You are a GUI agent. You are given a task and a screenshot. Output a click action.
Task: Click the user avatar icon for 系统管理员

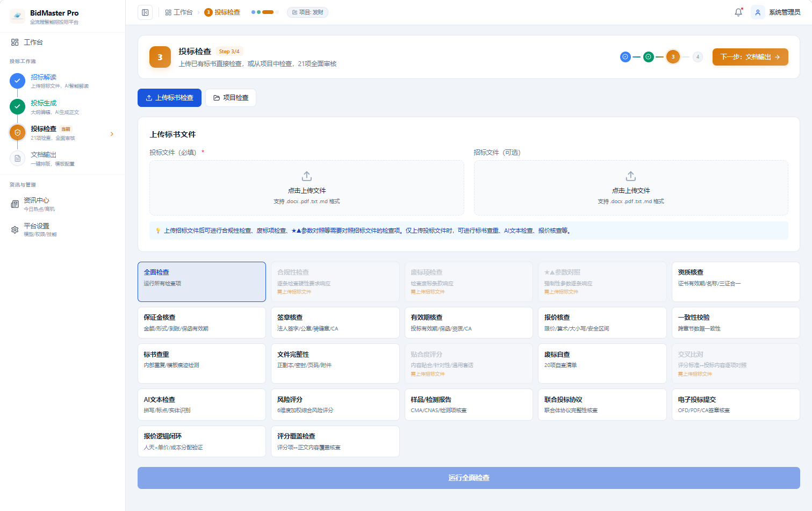[x=758, y=12]
